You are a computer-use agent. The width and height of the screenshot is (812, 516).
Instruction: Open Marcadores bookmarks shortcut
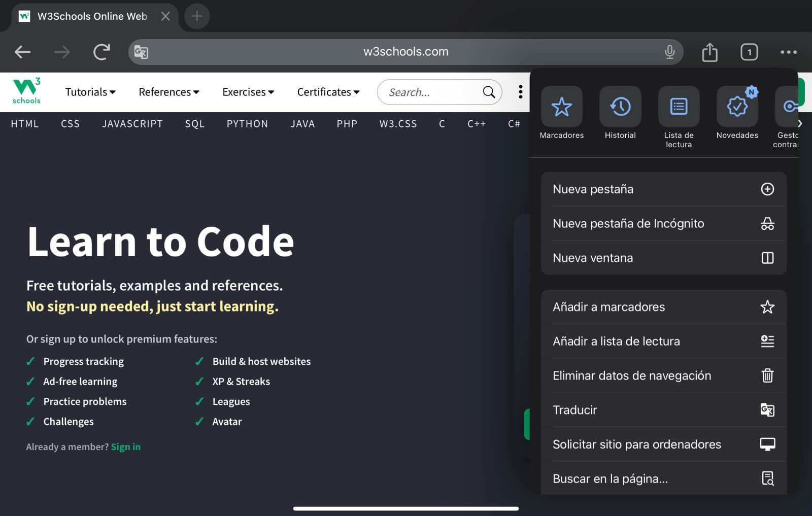point(561,113)
